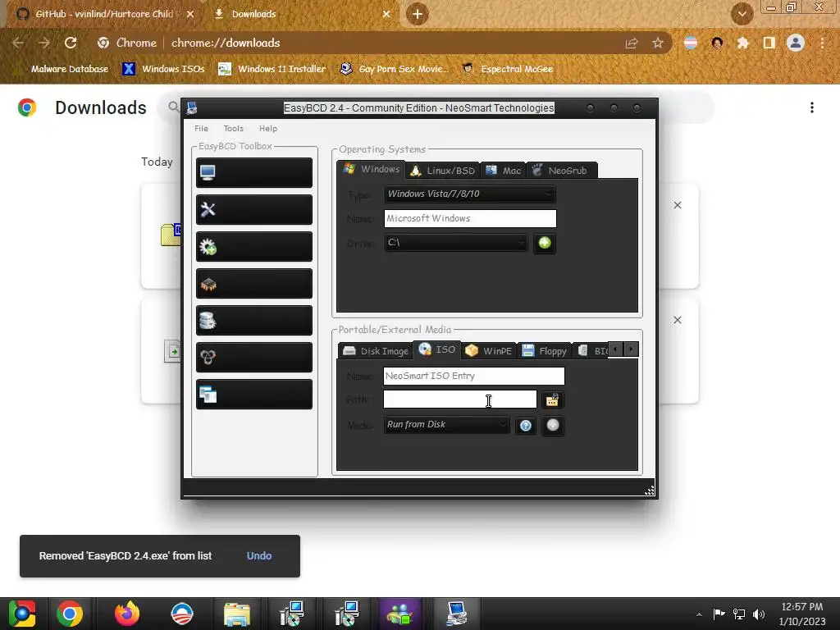Click the volume speaker tray icon
The width and height of the screenshot is (840, 630).
point(759,614)
